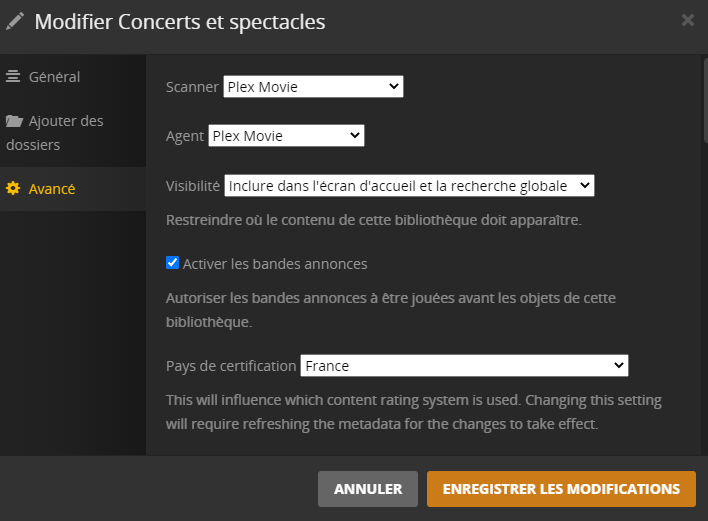Click the pencil edit icon in title
Screen dimensions: 708x521
[15, 21]
